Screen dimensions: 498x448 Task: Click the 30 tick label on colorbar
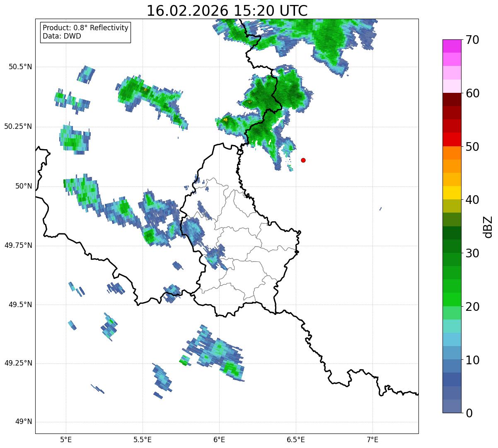pos(472,253)
